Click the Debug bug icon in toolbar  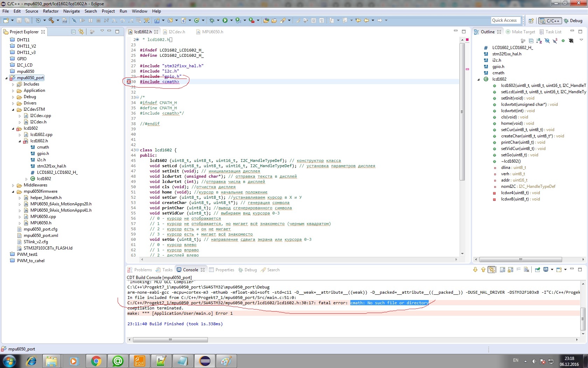212,20
